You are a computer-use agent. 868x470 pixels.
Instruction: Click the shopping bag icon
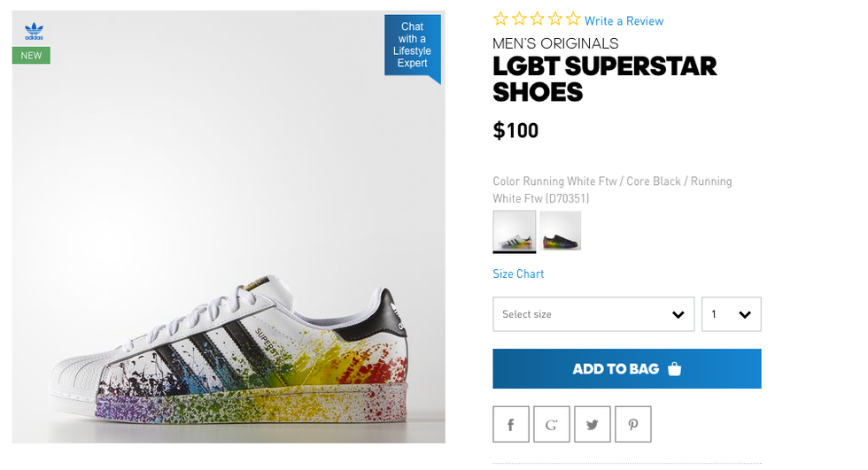[675, 369]
